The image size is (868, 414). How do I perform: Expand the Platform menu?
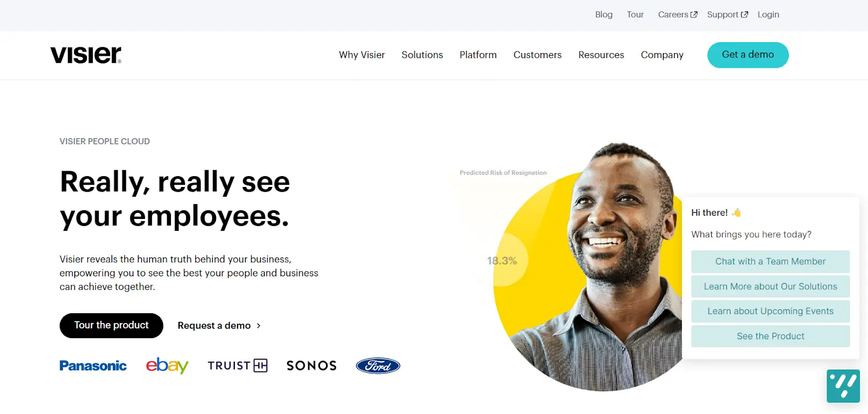pyautogui.click(x=478, y=55)
